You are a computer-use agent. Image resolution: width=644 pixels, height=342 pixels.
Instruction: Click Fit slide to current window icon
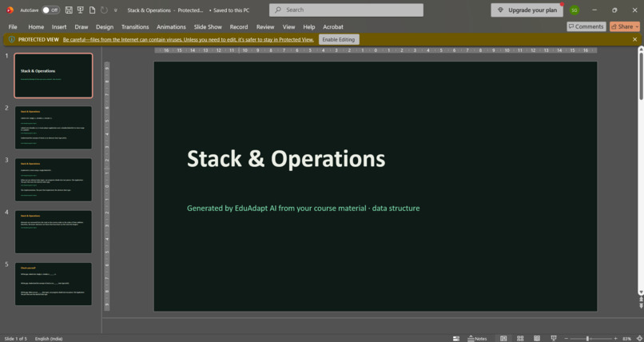pyautogui.click(x=639, y=339)
